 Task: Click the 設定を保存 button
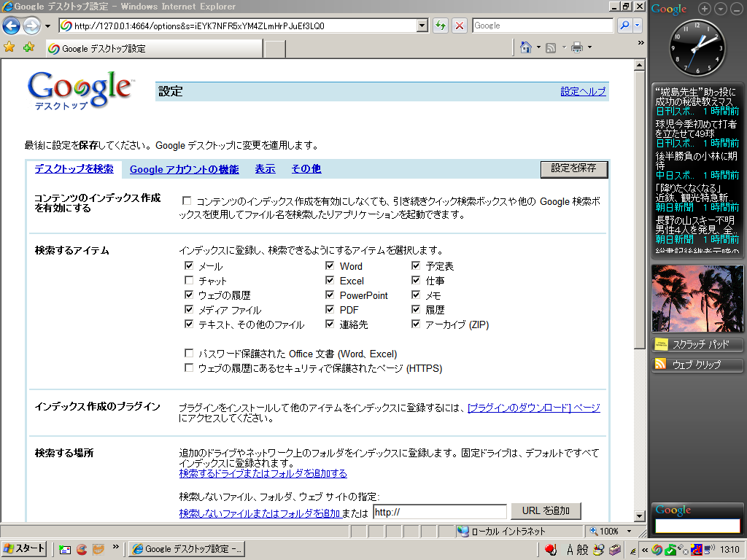click(574, 168)
